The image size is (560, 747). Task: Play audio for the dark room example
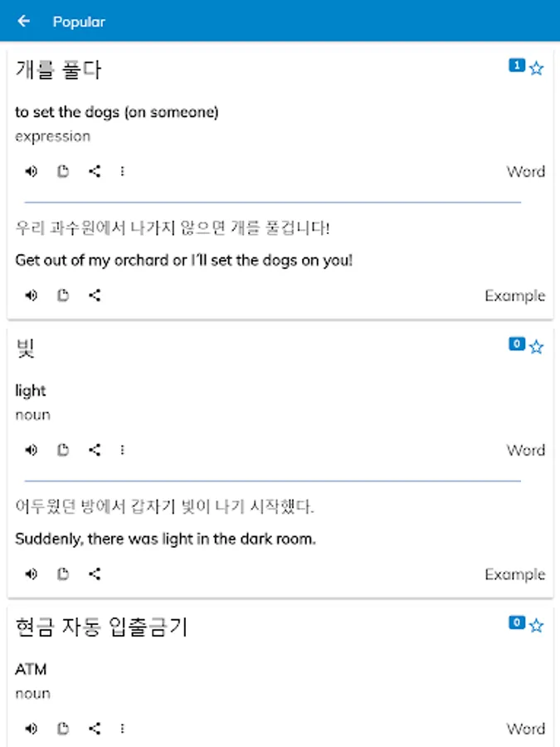tap(32, 574)
